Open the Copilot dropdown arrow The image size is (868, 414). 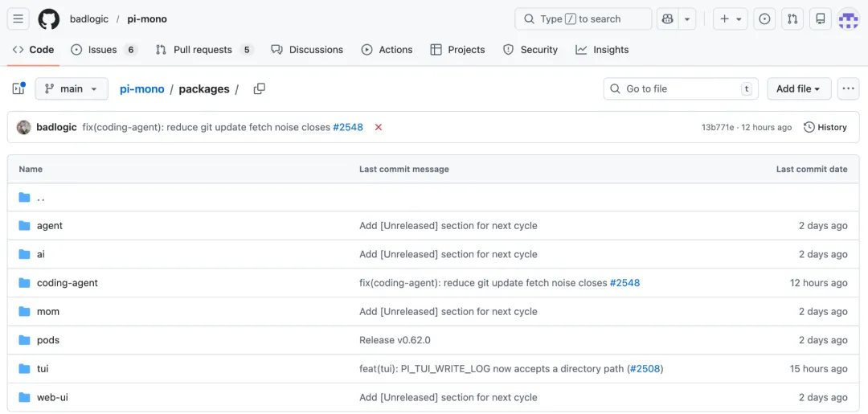click(x=687, y=18)
